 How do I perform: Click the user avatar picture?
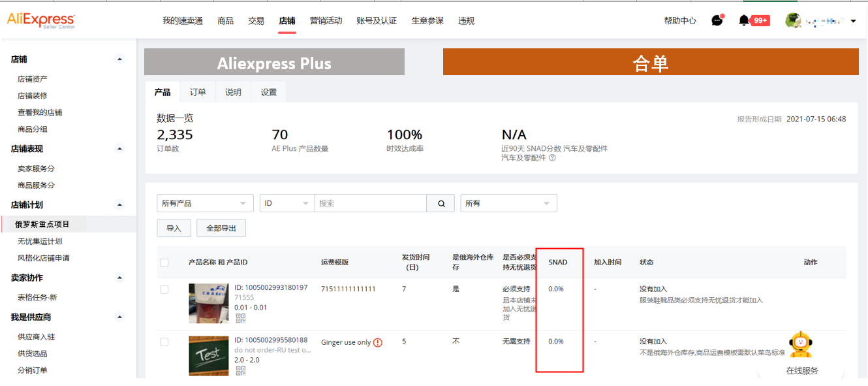(793, 20)
